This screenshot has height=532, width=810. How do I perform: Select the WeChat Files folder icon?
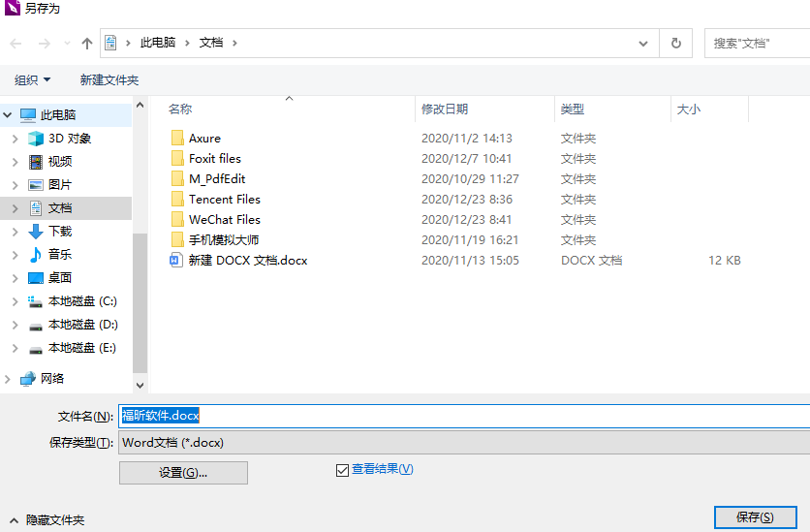[x=177, y=220]
